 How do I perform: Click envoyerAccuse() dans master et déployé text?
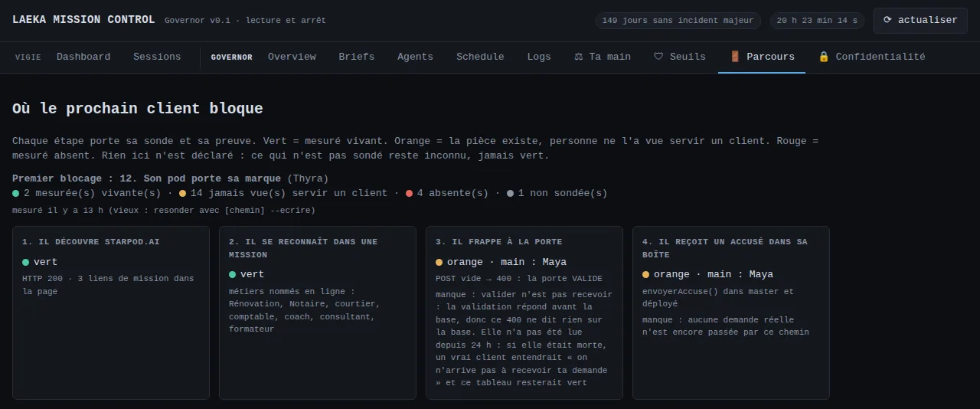[x=718, y=298]
